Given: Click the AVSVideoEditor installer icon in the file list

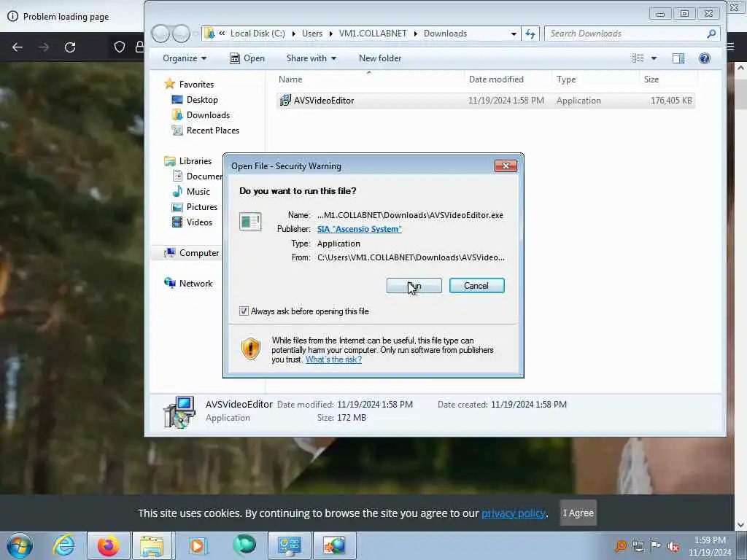Looking at the screenshot, I should pos(285,101).
